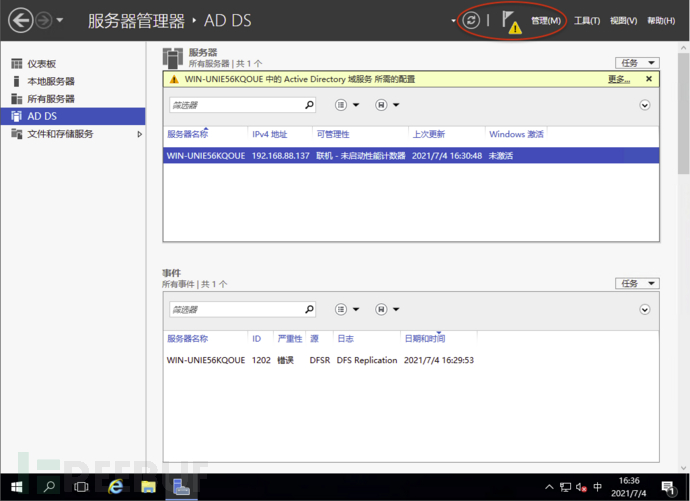Click the back navigation arrow
The height and width of the screenshot is (501, 690).
(19, 20)
